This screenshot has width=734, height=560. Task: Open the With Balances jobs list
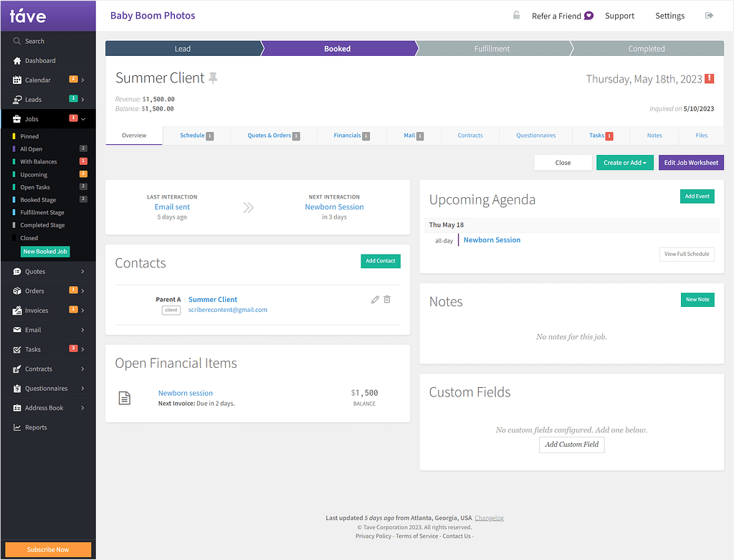39,161
